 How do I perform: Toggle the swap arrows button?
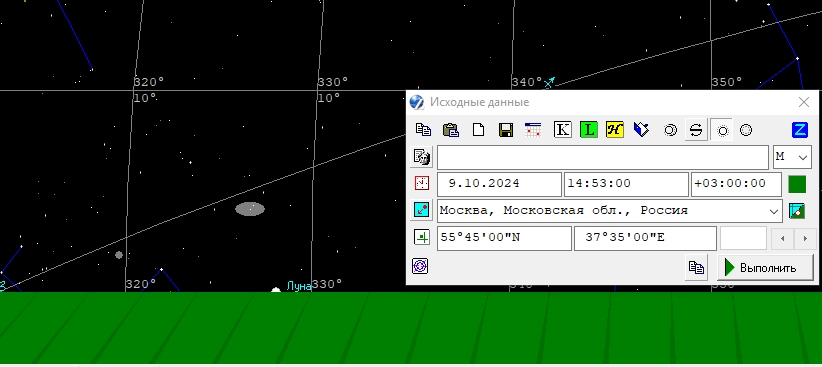coord(696,130)
